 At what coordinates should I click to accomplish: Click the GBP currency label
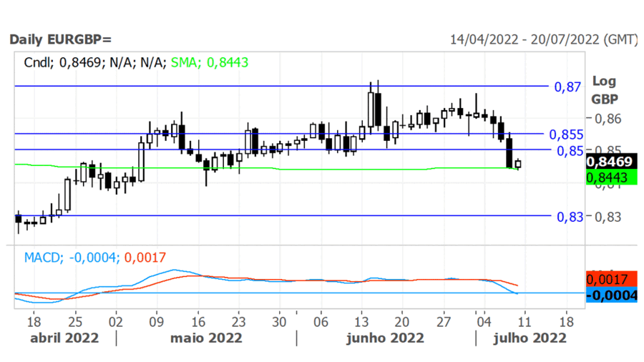pyautogui.click(x=605, y=99)
